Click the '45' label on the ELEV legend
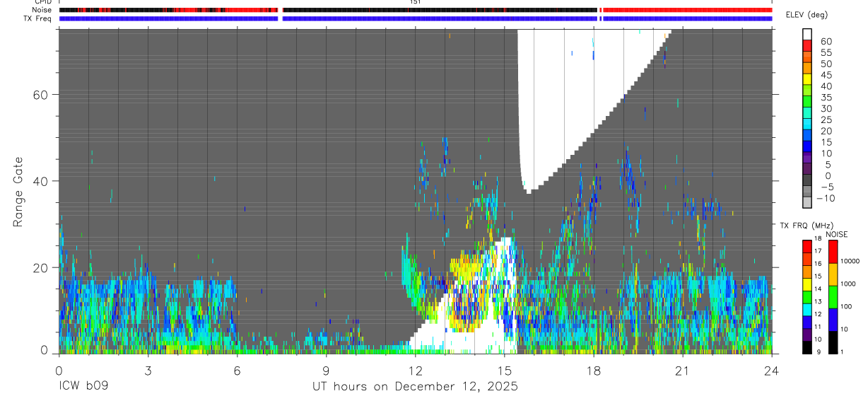The height and width of the screenshot is (401, 868). (826, 75)
